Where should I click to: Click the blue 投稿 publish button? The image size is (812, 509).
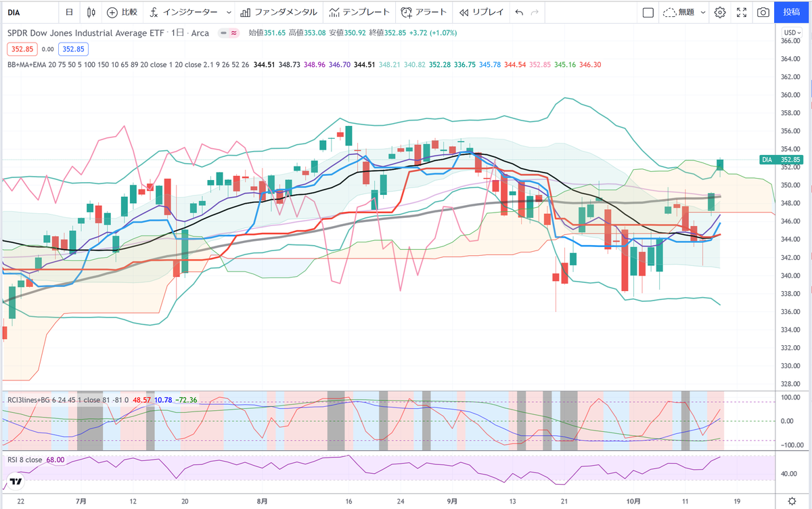791,12
